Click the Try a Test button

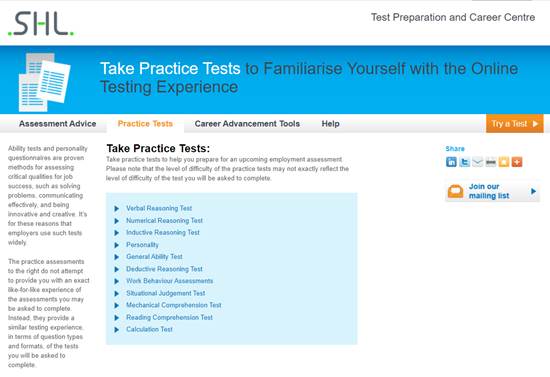[x=515, y=123]
